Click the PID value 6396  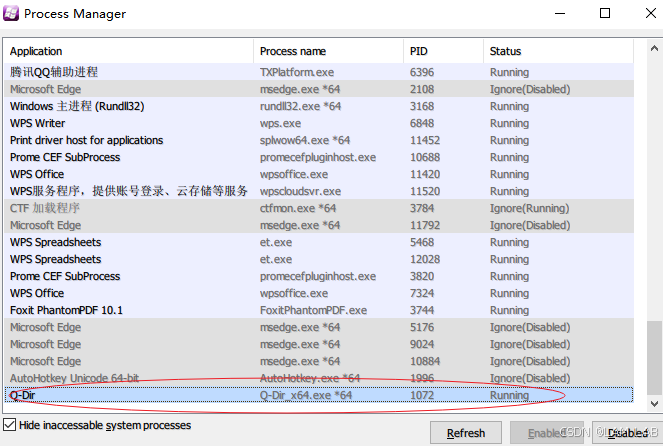coord(422,72)
